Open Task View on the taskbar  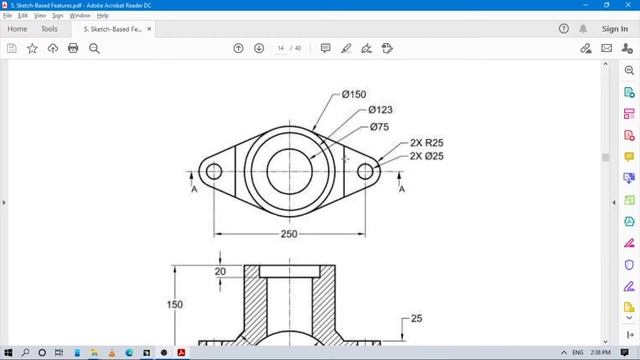(x=59, y=353)
